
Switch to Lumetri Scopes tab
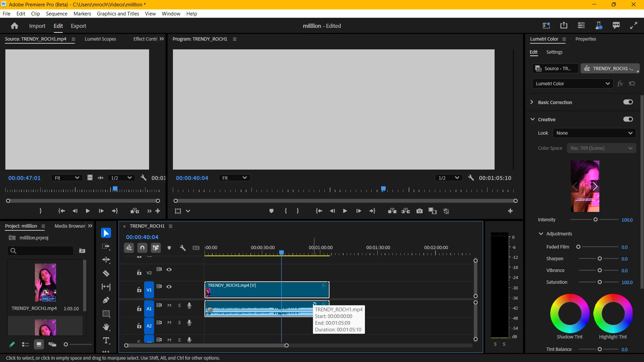point(100,39)
